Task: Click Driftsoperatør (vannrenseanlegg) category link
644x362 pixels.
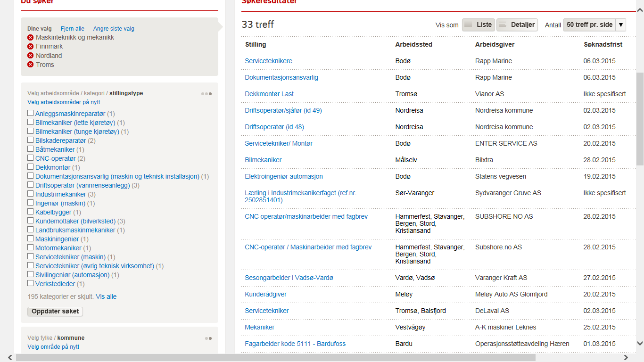Action: (83, 185)
